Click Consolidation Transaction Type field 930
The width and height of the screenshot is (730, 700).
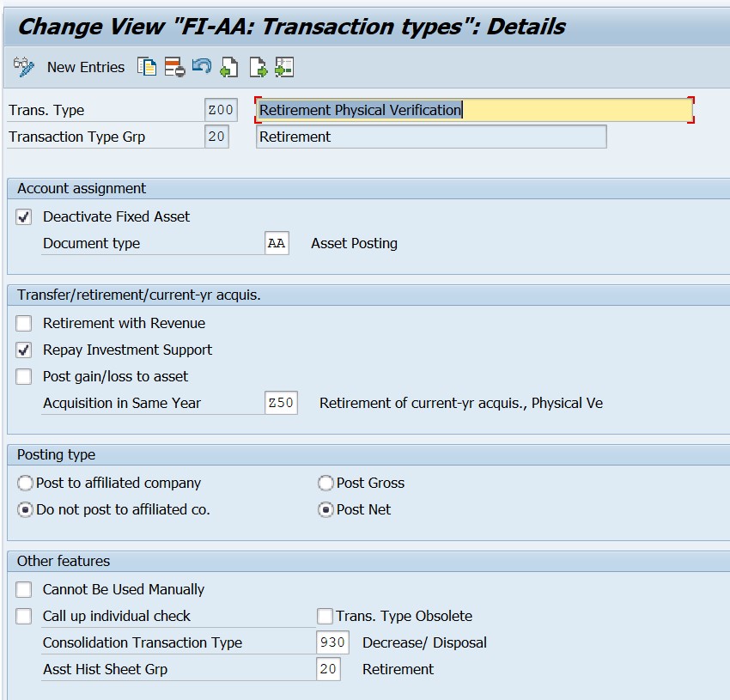point(332,643)
